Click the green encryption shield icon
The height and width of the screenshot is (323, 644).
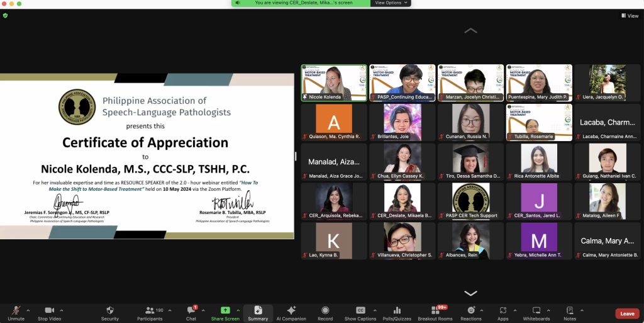click(5, 16)
